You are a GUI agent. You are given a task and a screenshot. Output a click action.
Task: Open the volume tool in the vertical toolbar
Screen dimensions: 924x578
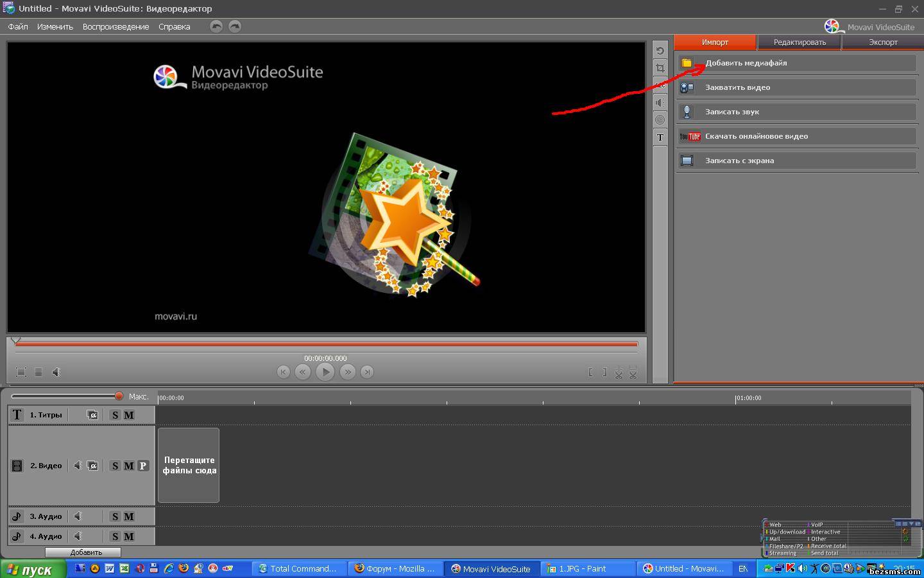[x=660, y=103]
